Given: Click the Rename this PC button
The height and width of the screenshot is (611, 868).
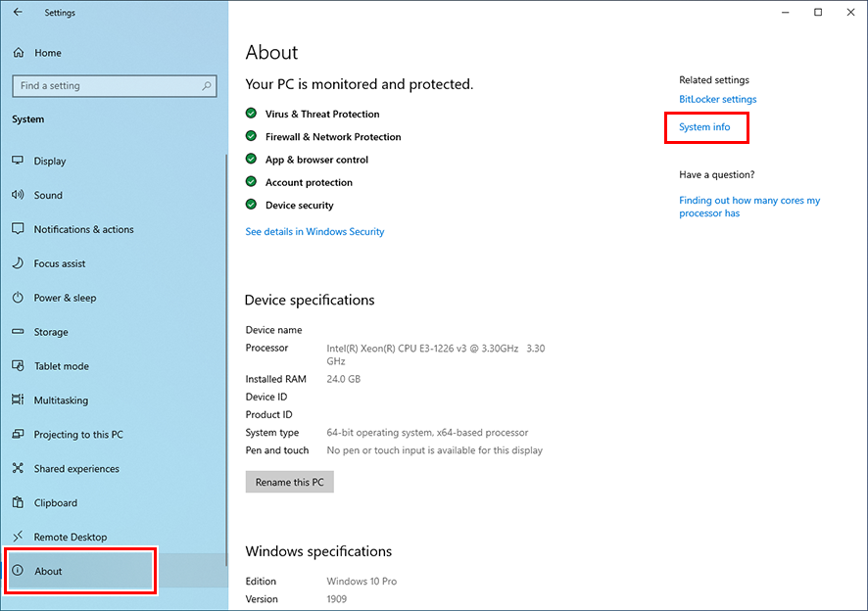Looking at the screenshot, I should [289, 481].
